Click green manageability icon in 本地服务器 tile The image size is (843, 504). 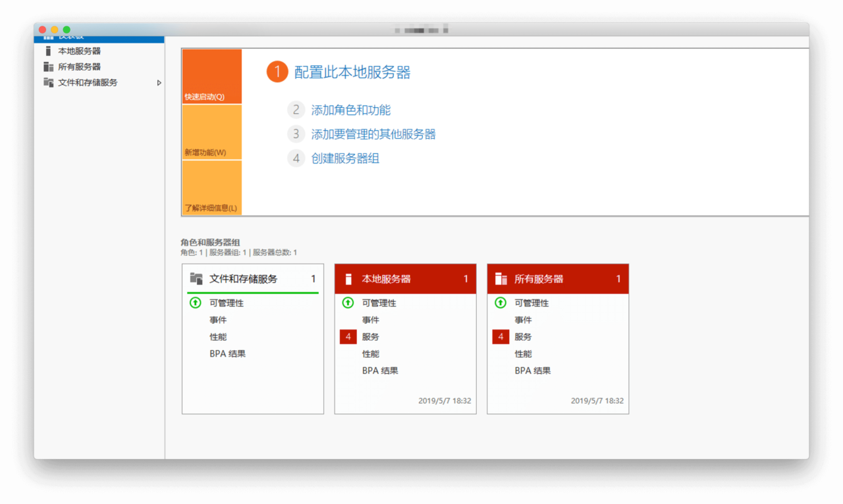click(x=348, y=303)
